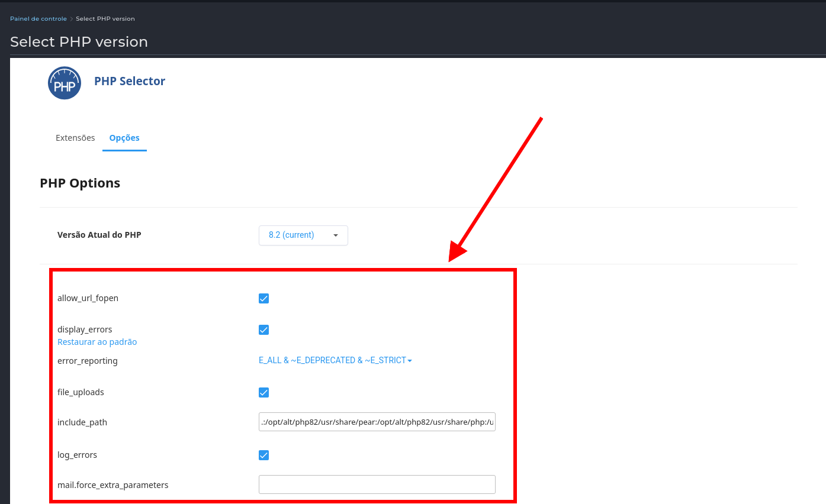
Task: Focus the include_path text field
Action: tap(377, 422)
